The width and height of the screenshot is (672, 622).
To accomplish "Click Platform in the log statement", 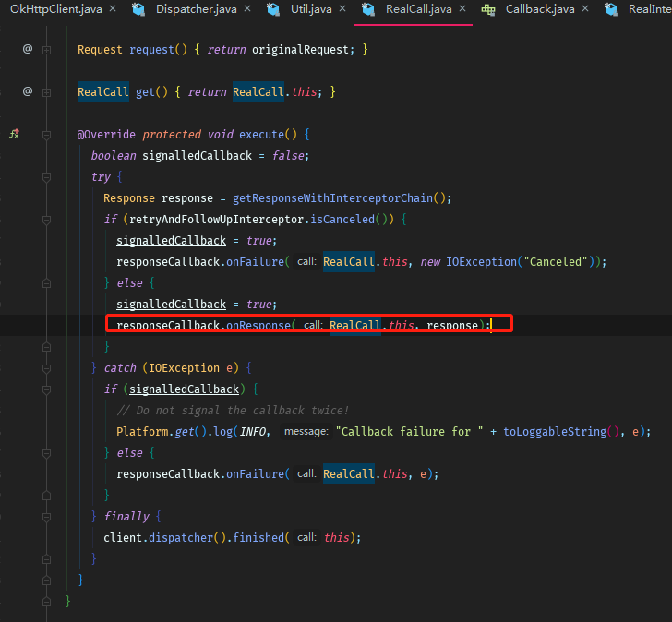I will coord(142,431).
